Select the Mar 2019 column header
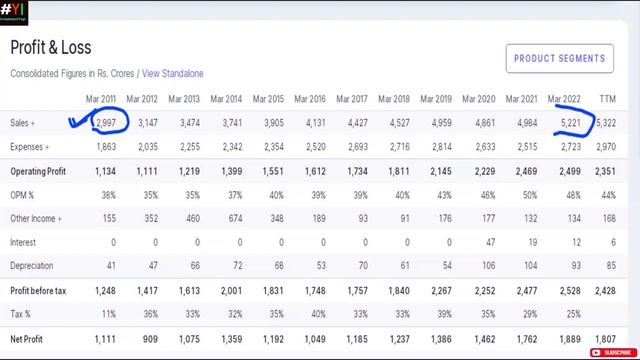The height and width of the screenshot is (360, 640). 436,99
